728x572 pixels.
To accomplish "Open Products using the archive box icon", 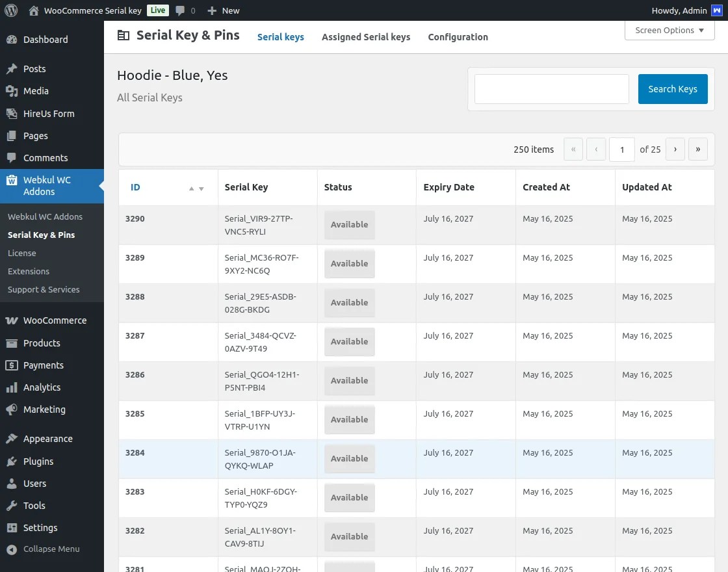I will point(12,343).
